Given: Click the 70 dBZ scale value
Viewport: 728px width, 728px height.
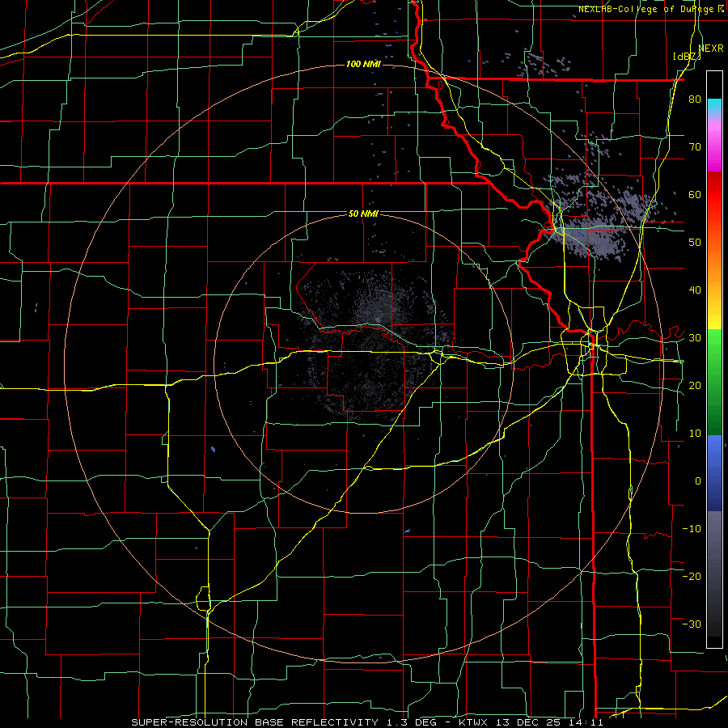Looking at the screenshot, I should tap(695, 147).
